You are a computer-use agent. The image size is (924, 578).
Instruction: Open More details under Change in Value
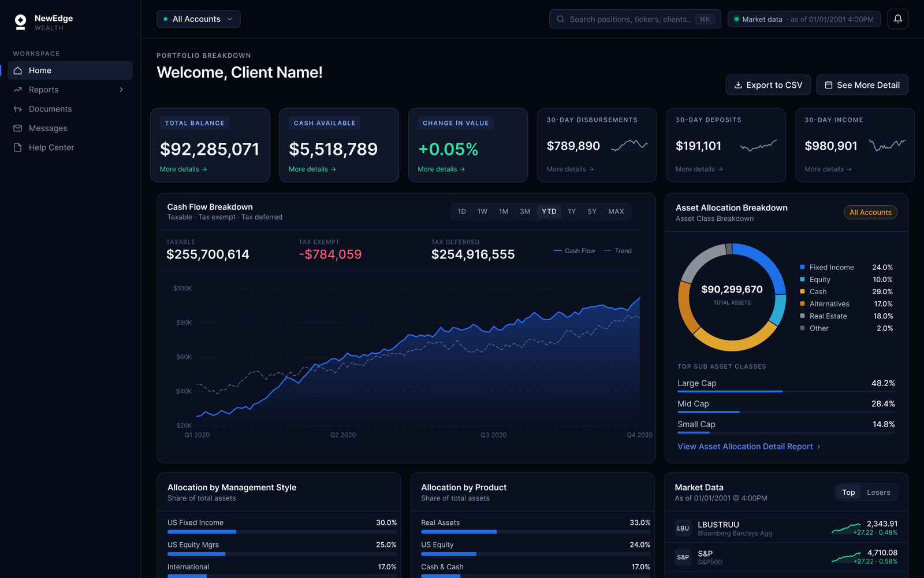[441, 169]
